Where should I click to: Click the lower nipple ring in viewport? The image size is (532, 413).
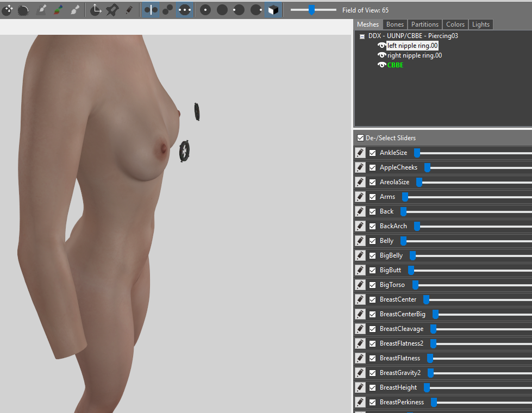click(184, 151)
